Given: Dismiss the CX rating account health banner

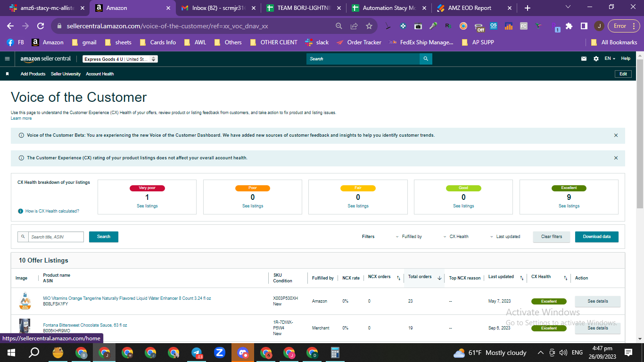Looking at the screenshot, I should pyautogui.click(x=616, y=158).
